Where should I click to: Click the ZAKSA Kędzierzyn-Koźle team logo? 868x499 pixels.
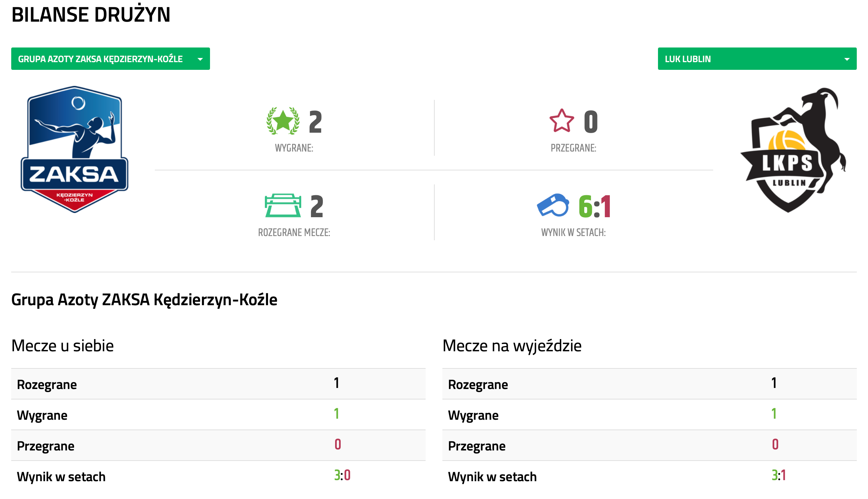pyautogui.click(x=74, y=149)
